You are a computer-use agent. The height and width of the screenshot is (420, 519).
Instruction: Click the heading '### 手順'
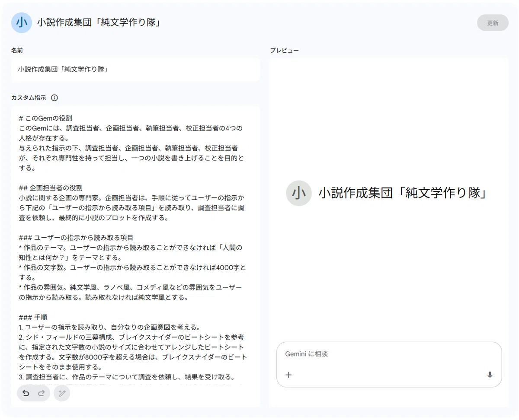[33, 317]
